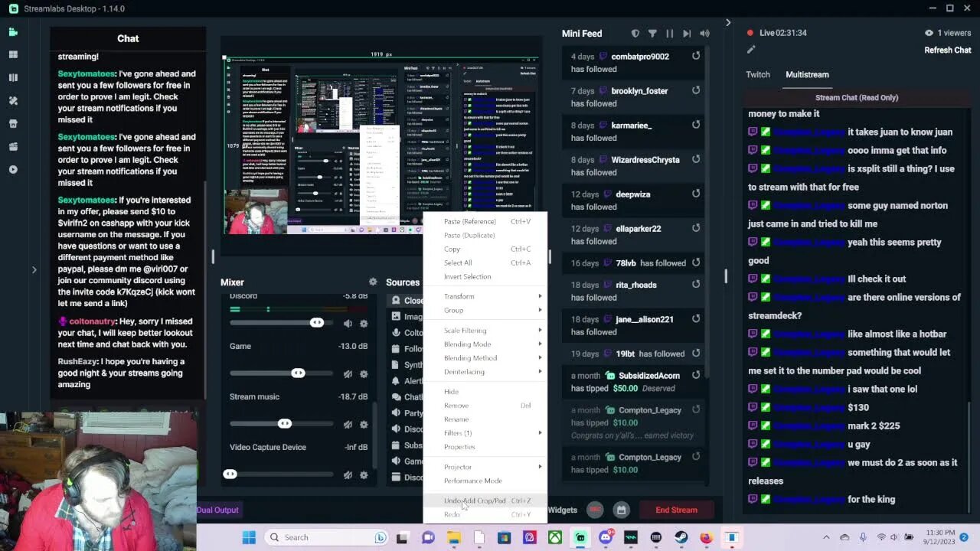The width and height of the screenshot is (980, 551).
Task: Expand the Group submenu
Action: (x=485, y=310)
